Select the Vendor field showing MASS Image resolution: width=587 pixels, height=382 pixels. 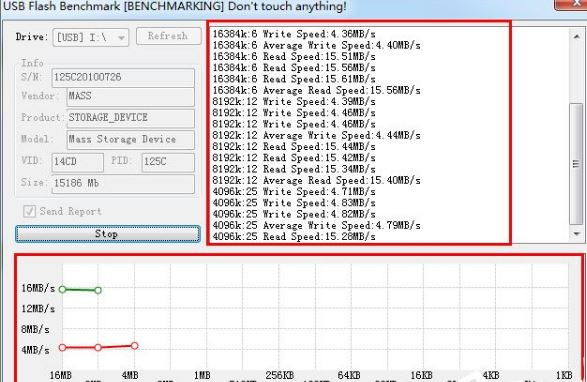(x=130, y=96)
